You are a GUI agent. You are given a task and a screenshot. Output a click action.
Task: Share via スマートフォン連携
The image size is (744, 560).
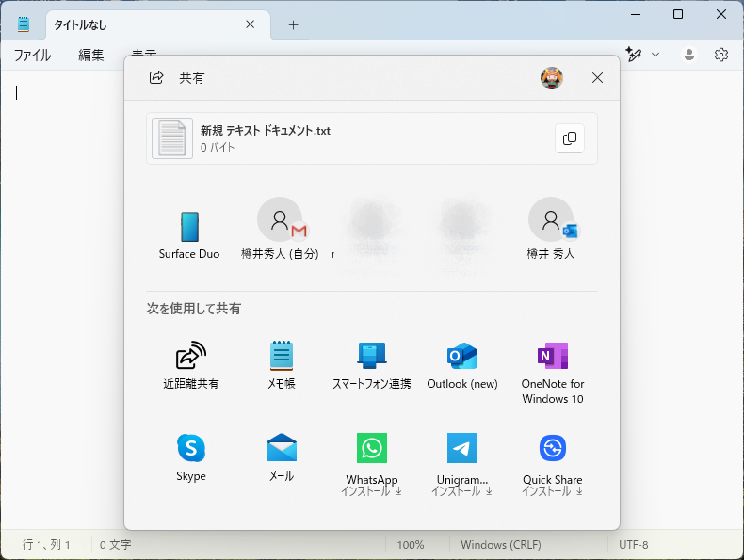pos(371,365)
